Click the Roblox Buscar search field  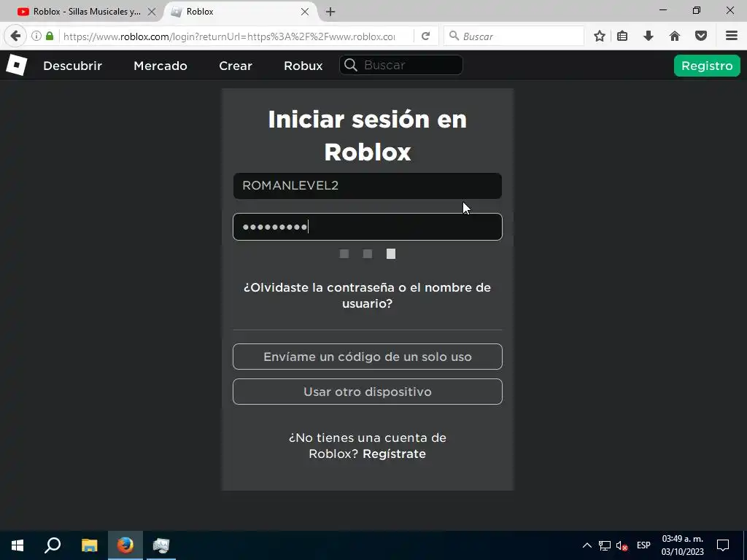[400, 65]
